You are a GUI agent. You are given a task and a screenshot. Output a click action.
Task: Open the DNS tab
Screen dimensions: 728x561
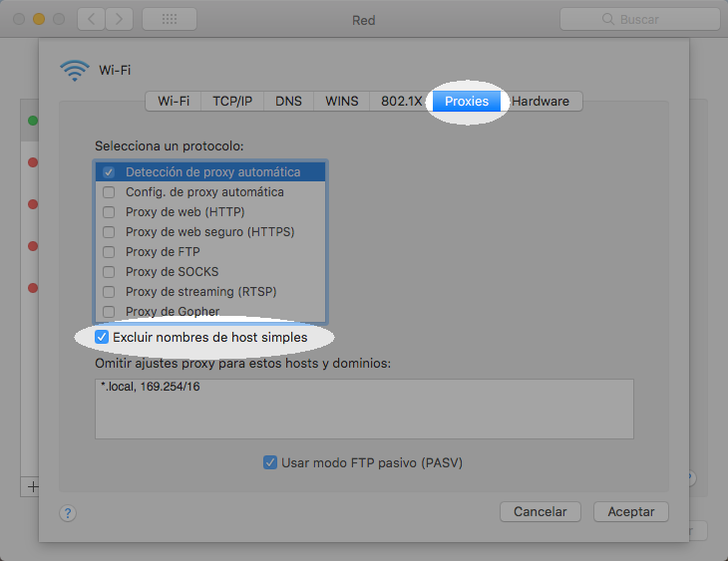tap(288, 102)
